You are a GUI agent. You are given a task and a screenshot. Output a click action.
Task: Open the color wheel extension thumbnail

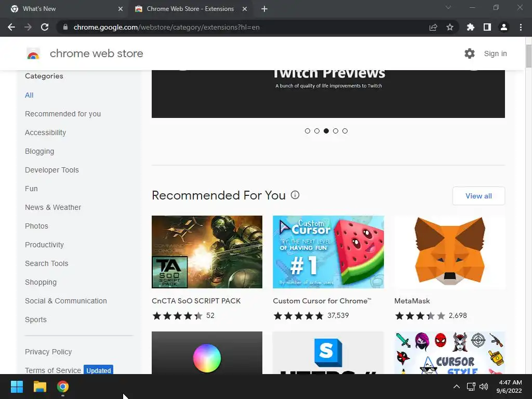pos(207,353)
